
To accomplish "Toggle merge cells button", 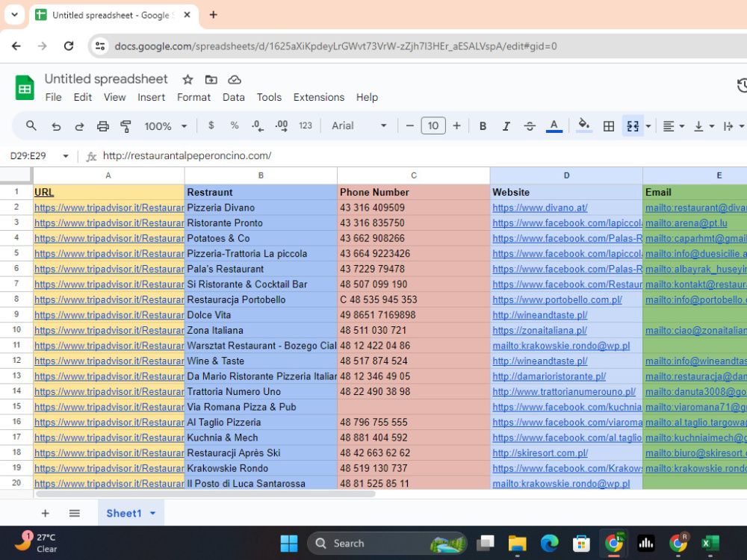I will pyautogui.click(x=633, y=125).
